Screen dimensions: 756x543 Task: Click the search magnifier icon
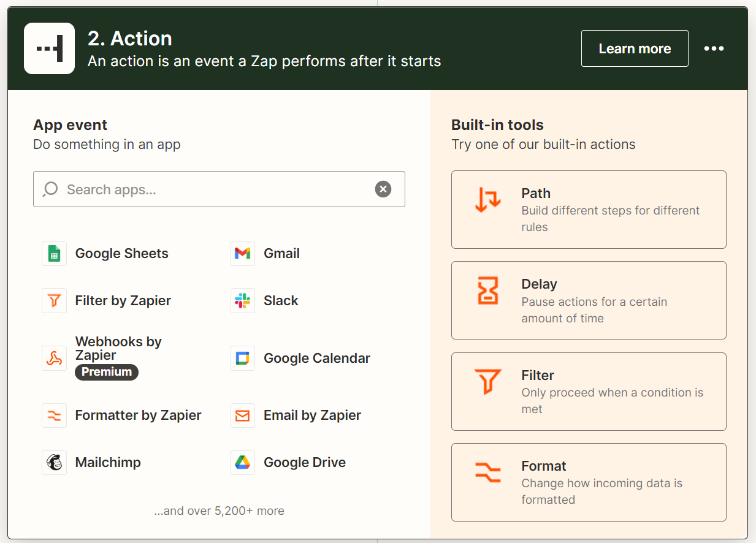50,189
